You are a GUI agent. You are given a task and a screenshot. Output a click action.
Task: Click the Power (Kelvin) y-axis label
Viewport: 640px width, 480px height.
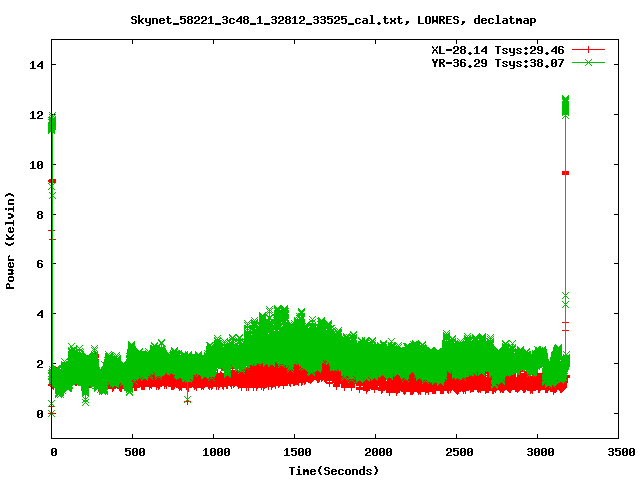[x=11, y=239]
